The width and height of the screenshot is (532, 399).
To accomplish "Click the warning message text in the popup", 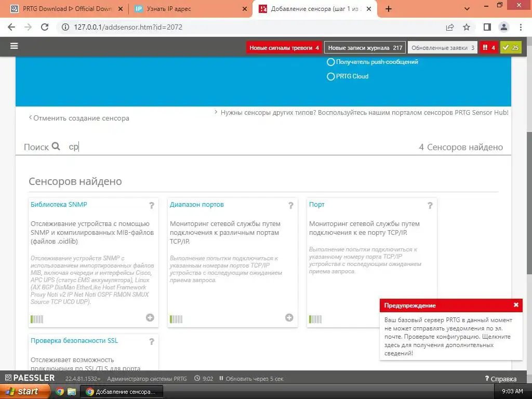I will point(448,336).
